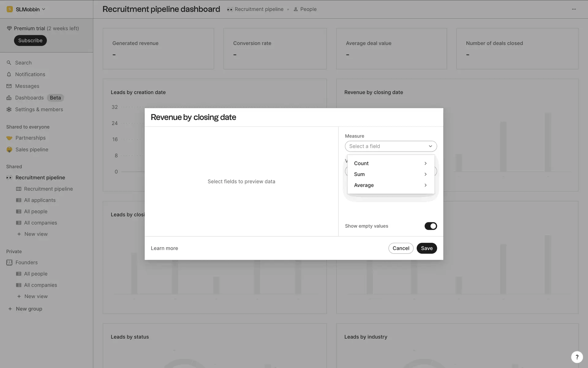Expand the Count submenu arrow

pos(425,163)
